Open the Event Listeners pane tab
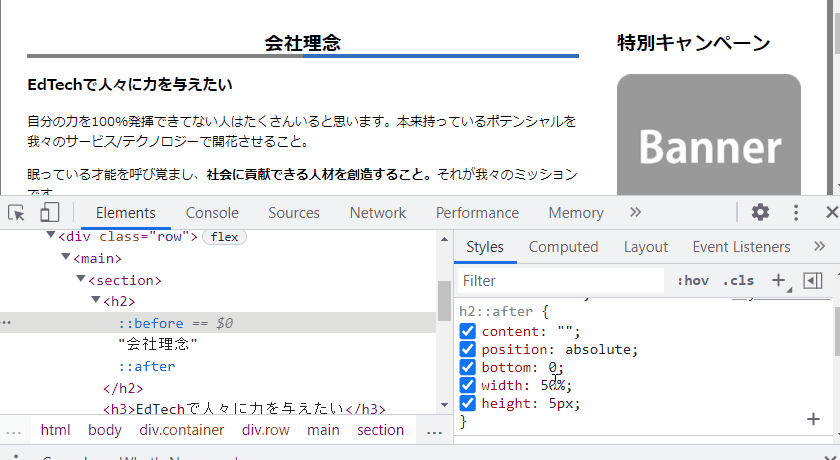The width and height of the screenshot is (840, 460). (x=741, y=247)
